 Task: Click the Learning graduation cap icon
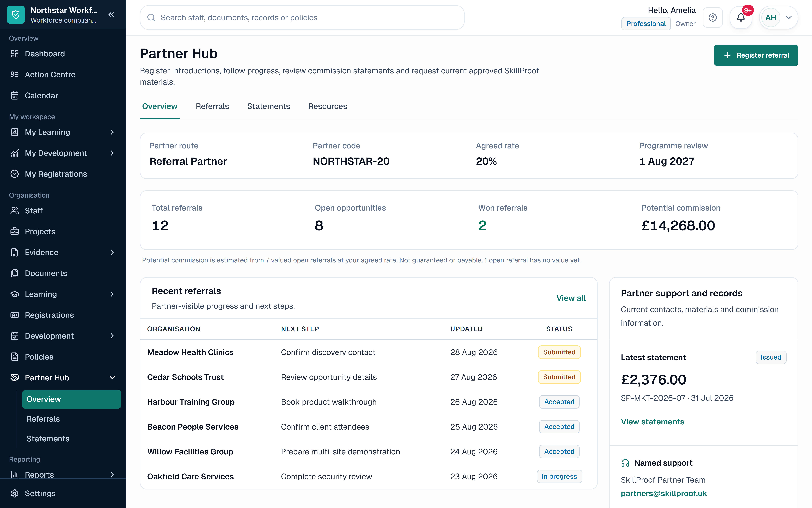pyautogui.click(x=14, y=294)
